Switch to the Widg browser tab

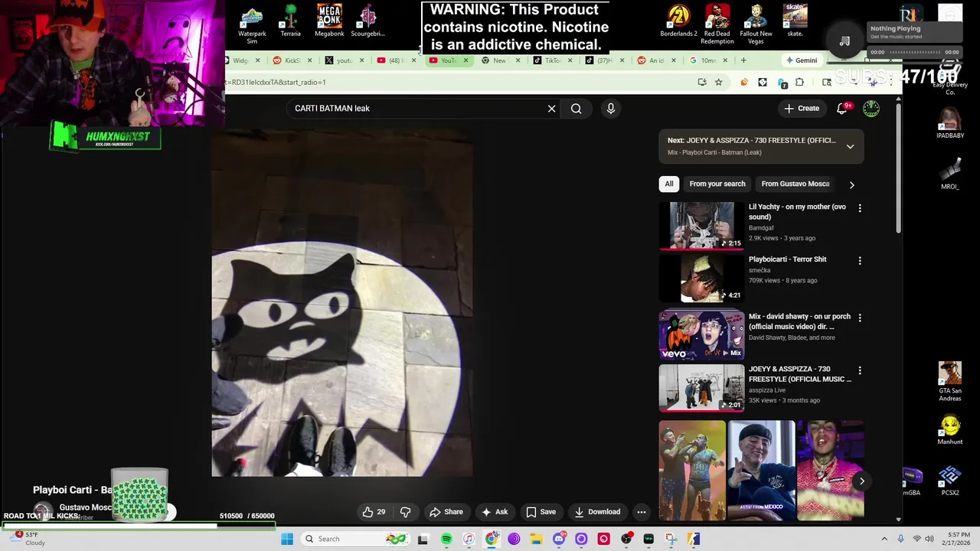[x=242, y=60]
